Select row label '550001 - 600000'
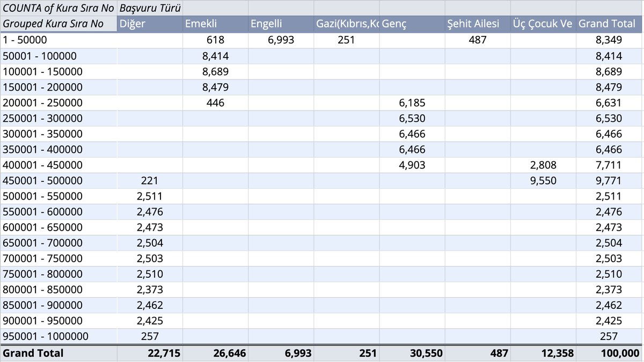 click(x=58, y=211)
